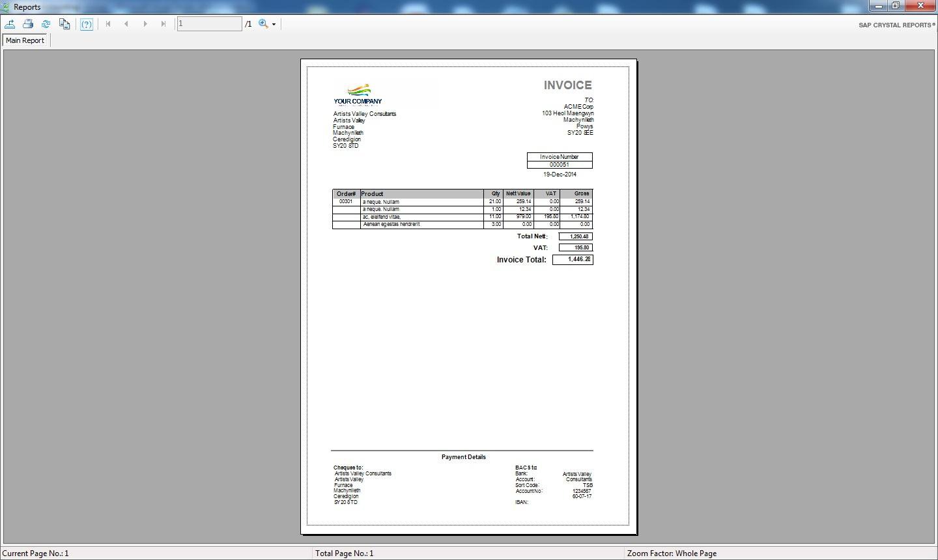Toggle the parameter panel (?) button
The width and height of the screenshot is (938, 560).
(87, 24)
